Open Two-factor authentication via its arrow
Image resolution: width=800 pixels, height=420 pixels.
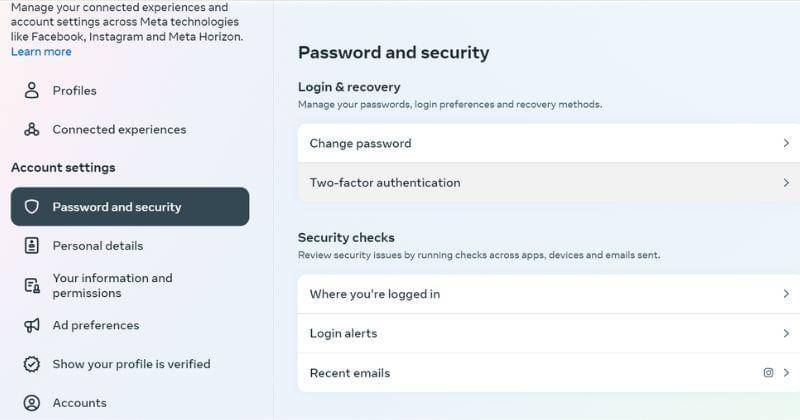(x=787, y=183)
